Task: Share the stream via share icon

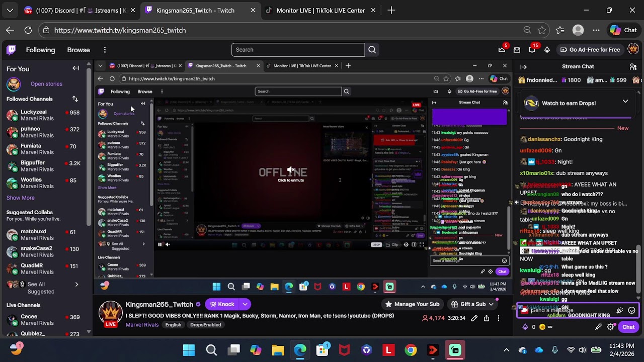Action: 487,318
